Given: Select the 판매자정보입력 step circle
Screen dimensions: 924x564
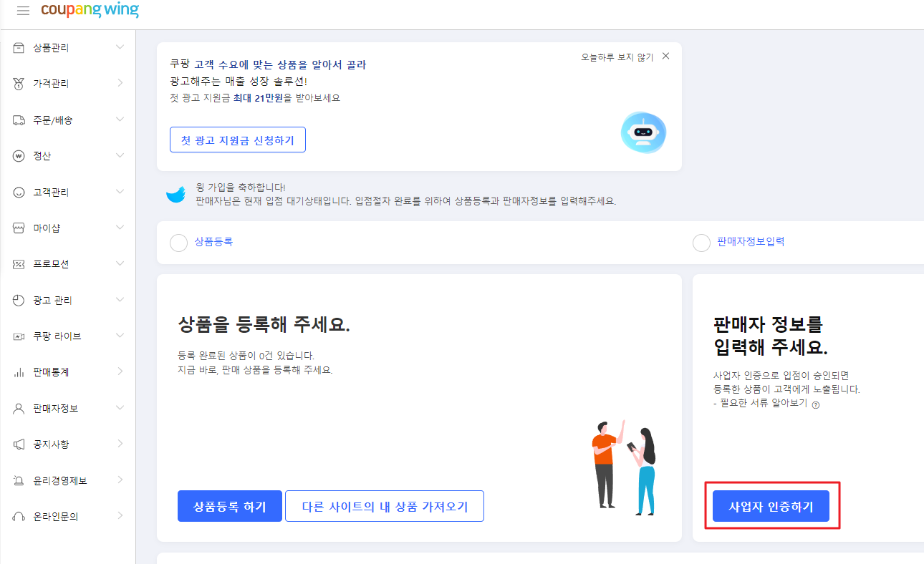Looking at the screenshot, I should coord(702,243).
